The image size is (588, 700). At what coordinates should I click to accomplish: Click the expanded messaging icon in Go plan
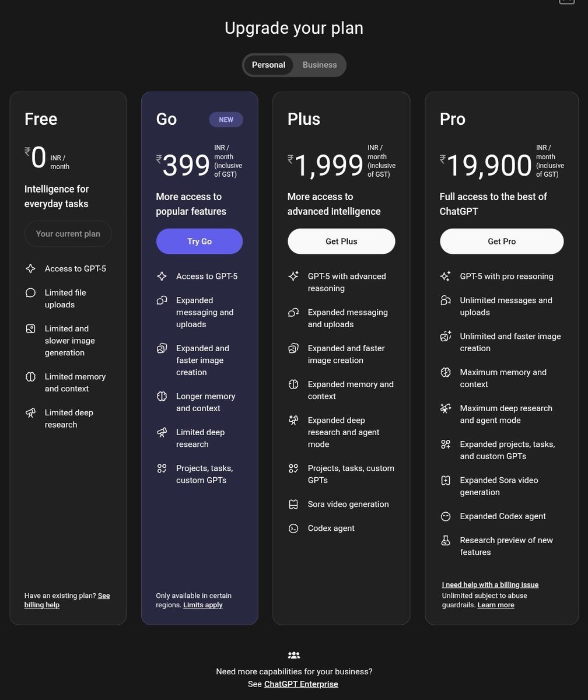[162, 300]
